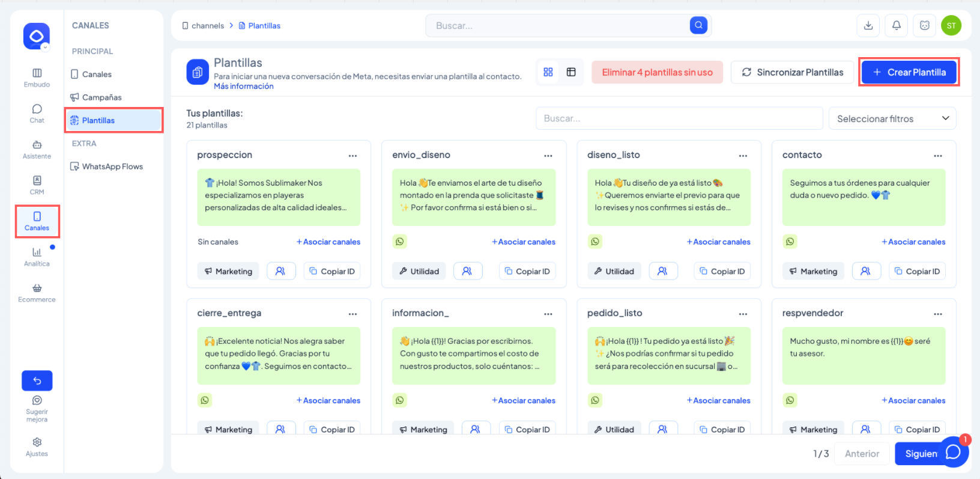Screen dimensions: 980x479
Task: Open Ecommerce from sidebar
Action: (37, 293)
